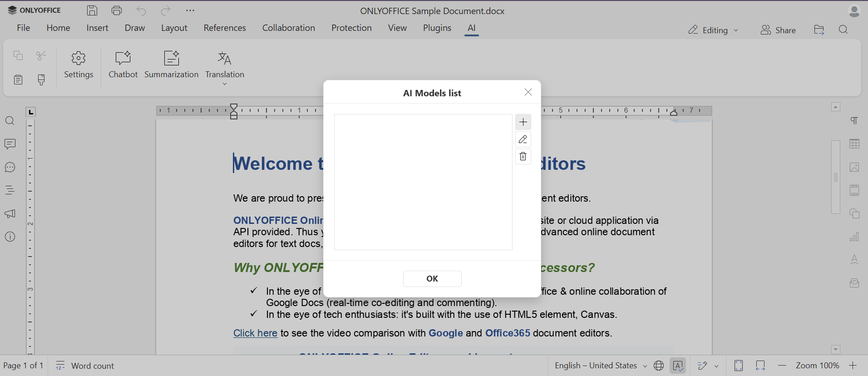The width and height of the screenshot is (868, 376).
Task: Open file location folder icon
Action: (x=819, y=30)
